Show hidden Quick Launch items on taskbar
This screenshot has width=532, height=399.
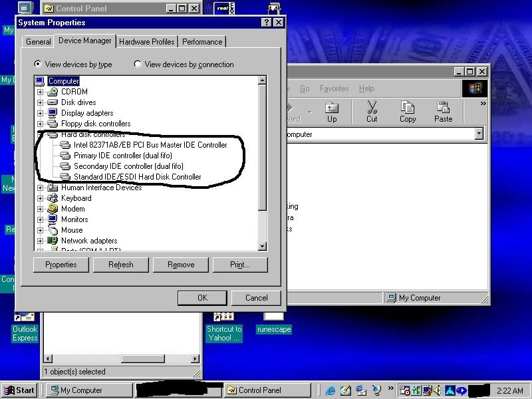tap(390, 388)
